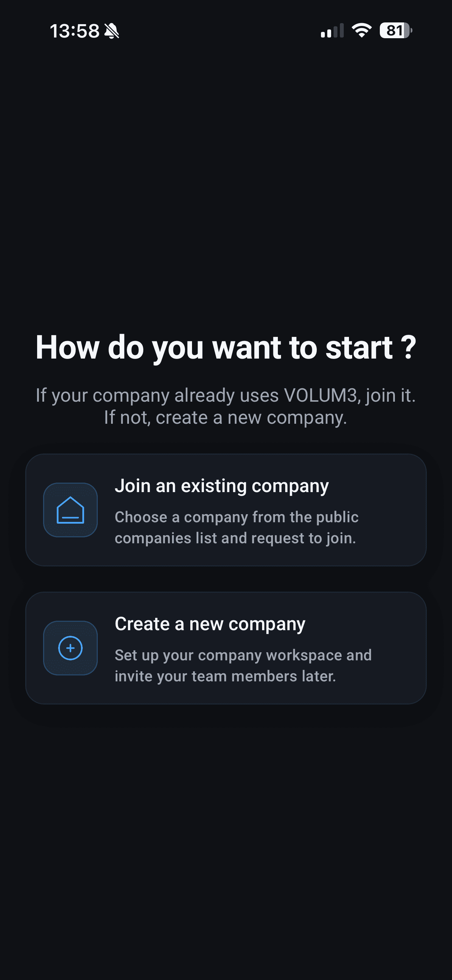Tap the Wi-Fi icon in the status bar
The image size is (452, 980).
pyautogui.click(x=362, y=30)
